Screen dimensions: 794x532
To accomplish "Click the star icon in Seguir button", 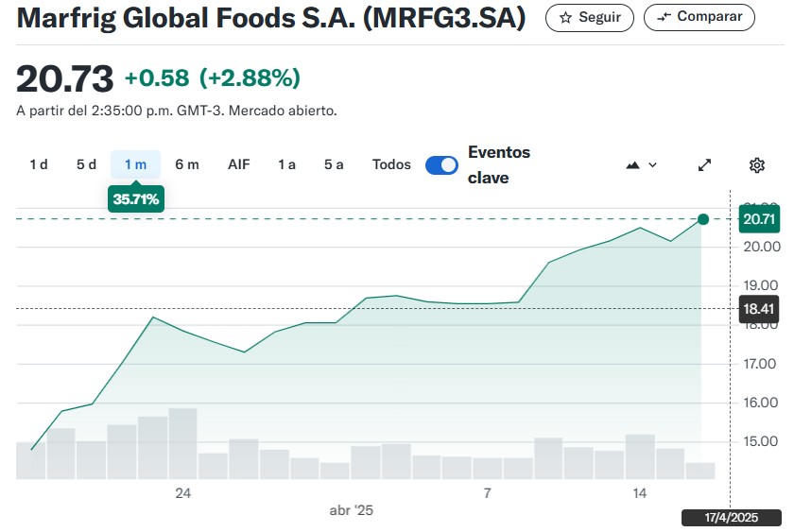I will (565, 17).
